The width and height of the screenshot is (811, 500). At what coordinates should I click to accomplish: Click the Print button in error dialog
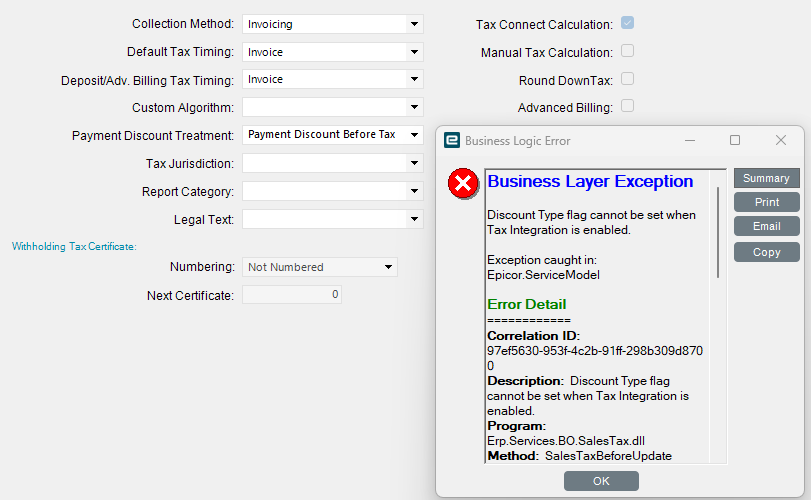click(767, 202)
